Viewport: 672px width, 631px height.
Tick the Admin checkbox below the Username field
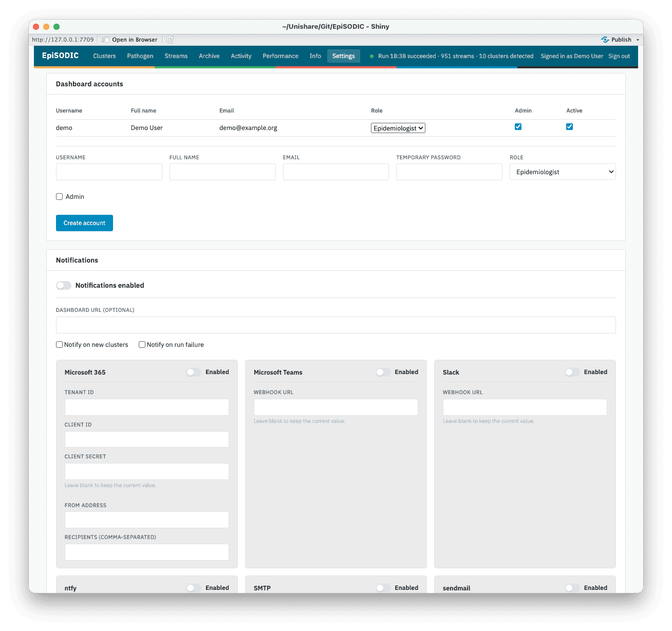60,197
